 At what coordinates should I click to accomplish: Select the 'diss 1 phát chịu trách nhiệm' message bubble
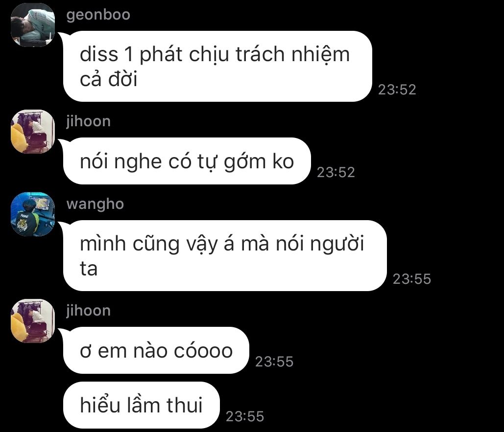coord(217,67)
